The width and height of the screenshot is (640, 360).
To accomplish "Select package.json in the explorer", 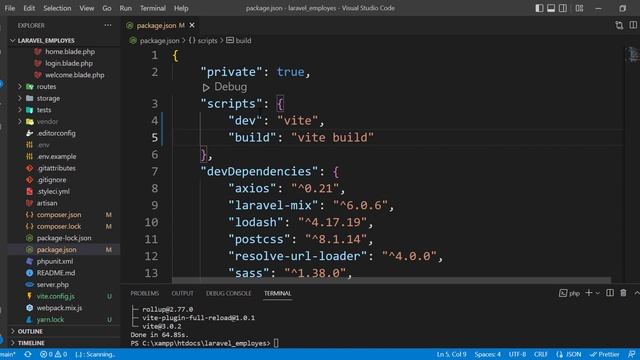I will pyautogui.click(x=56, y=249).
